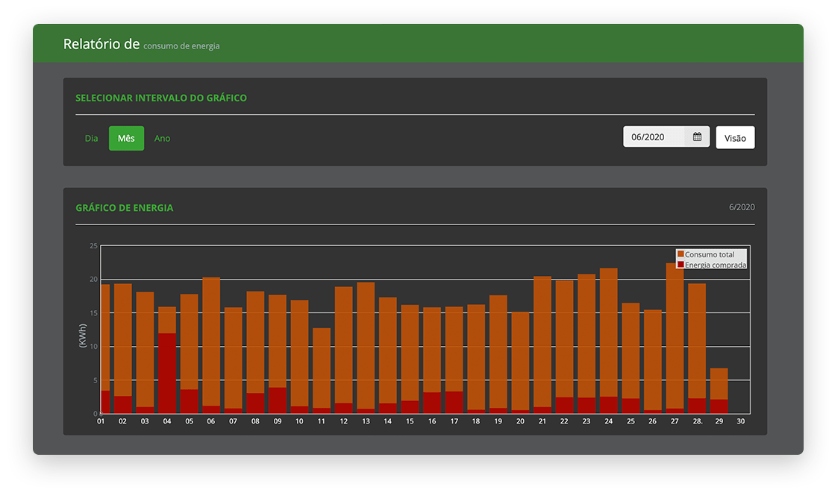Switch to the Ano interval tab

pyautogui.click(x=162, y=138)
